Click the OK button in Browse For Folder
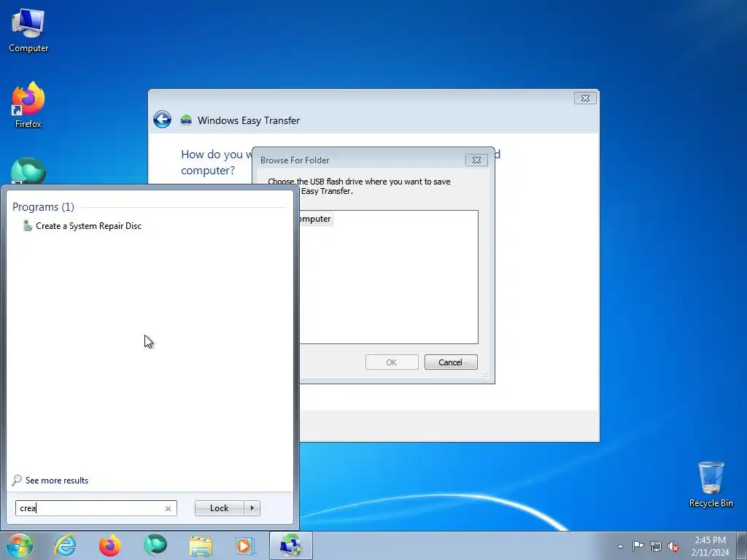The height and width of the screenshot is (560, 747). (x=392, y=362)
